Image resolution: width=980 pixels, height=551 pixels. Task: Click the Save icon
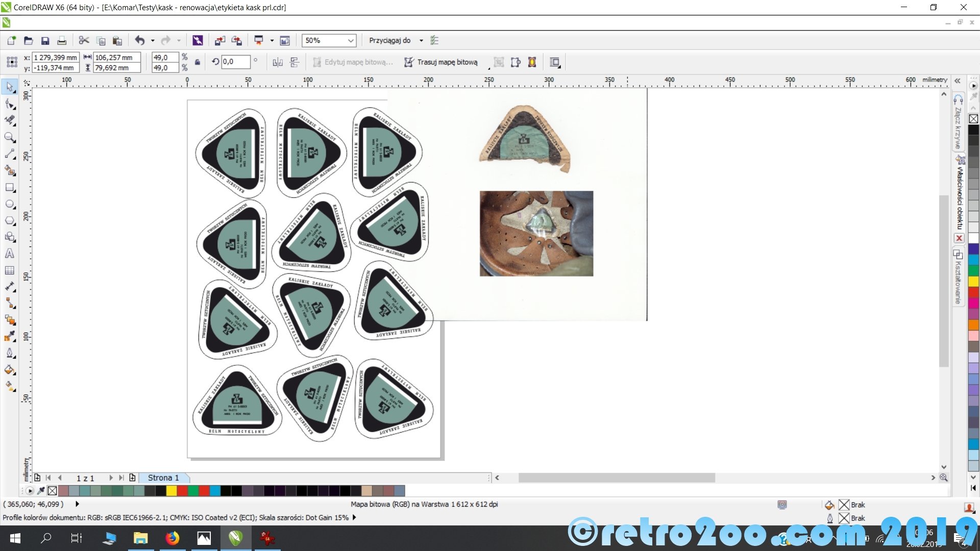click(45, 40)
